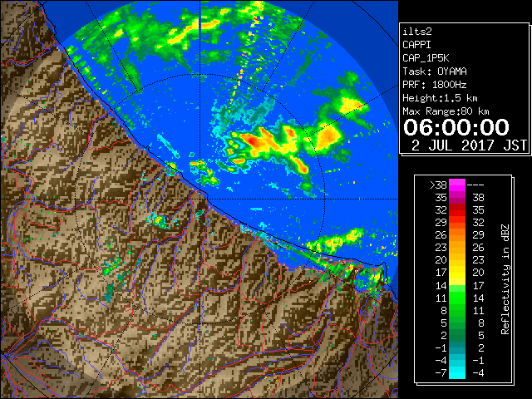The height and width of the screenshot is (399, 532).
Task: Select the >38 legend label
Action: [x=438, y=185]
